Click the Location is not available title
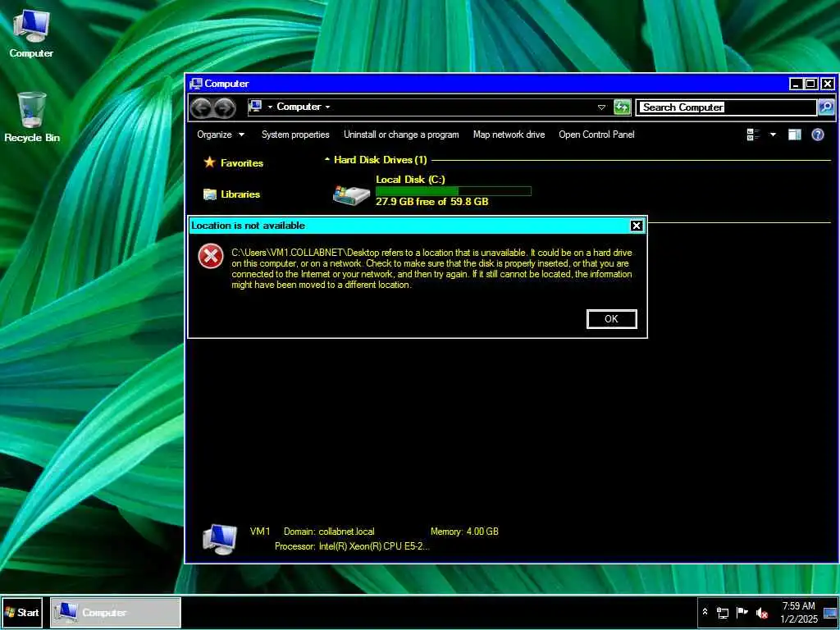Image resolution: width=840 pixels, height=630 pixels. pos(248,226)
